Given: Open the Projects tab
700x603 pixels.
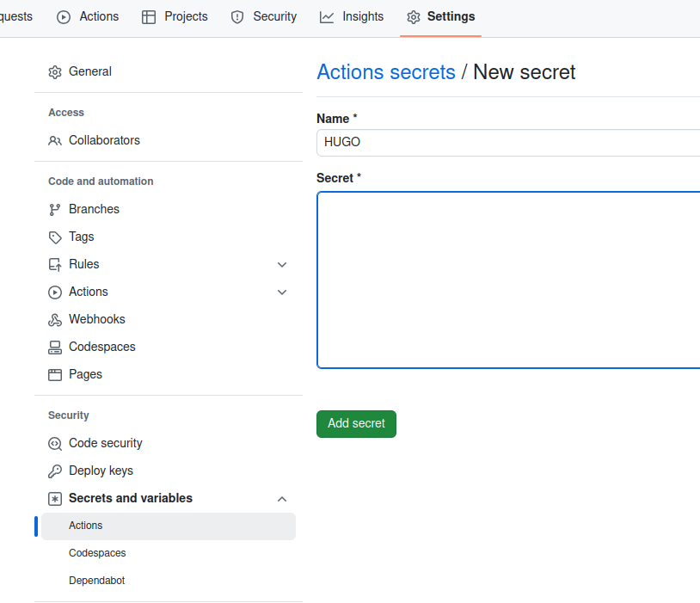Looking at the screenshot, I should (175, 17).
